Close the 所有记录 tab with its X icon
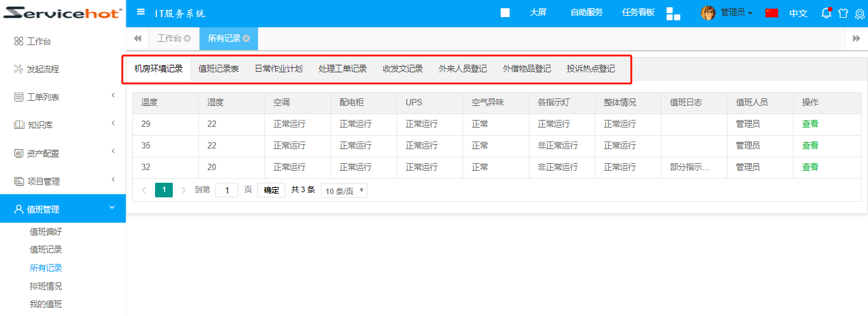The height and width of the screenshot is (316, 868). [x=247, y=39]
